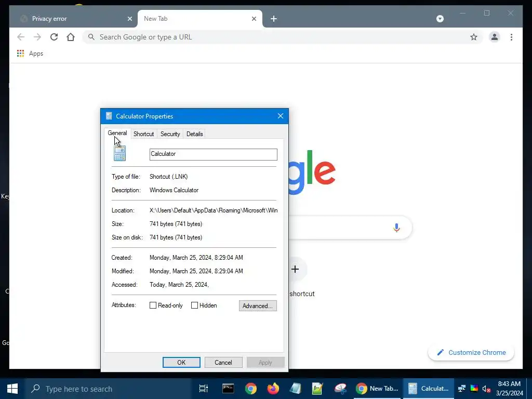532x399 pixels.
Task: Click the taskbar search box
Action: click(x=109, y=389)
